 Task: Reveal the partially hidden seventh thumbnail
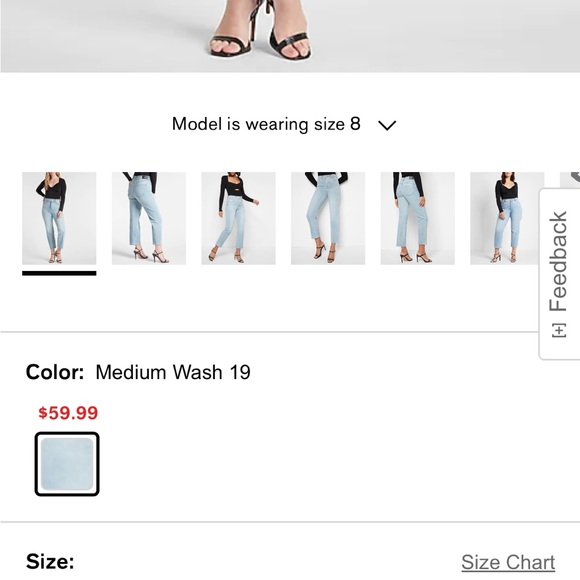pos(570,179)
